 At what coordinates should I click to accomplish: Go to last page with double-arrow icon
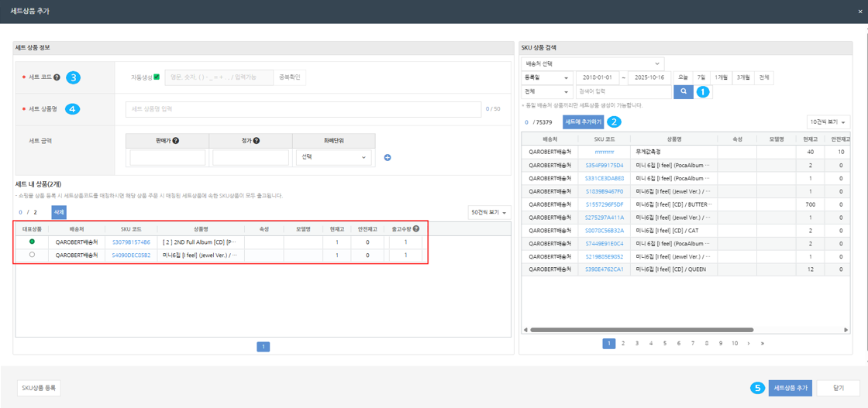tap(763, 343)
